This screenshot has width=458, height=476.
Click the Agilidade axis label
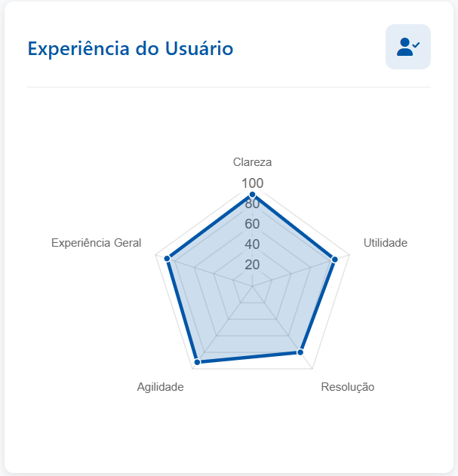click(160, 387)
